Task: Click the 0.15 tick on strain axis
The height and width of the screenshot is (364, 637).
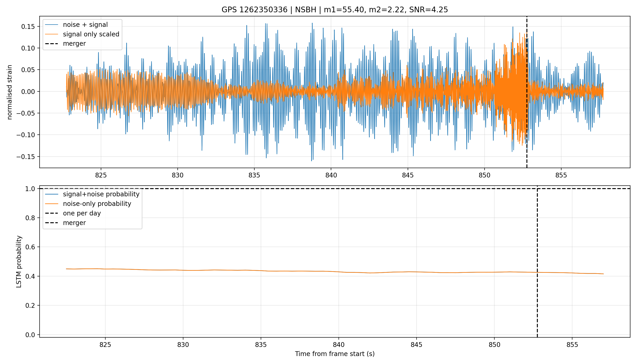Action: (28, 26)
